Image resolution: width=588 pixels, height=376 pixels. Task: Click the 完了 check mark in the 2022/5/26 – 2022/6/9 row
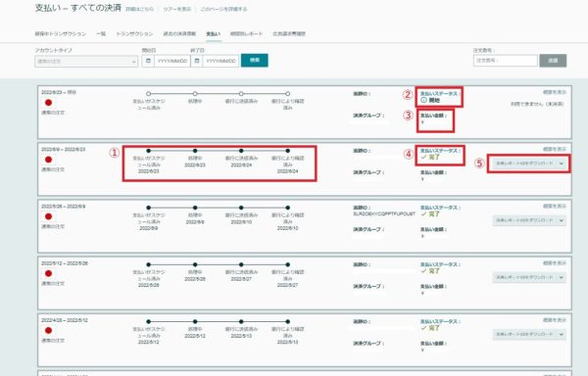(423, 214)
